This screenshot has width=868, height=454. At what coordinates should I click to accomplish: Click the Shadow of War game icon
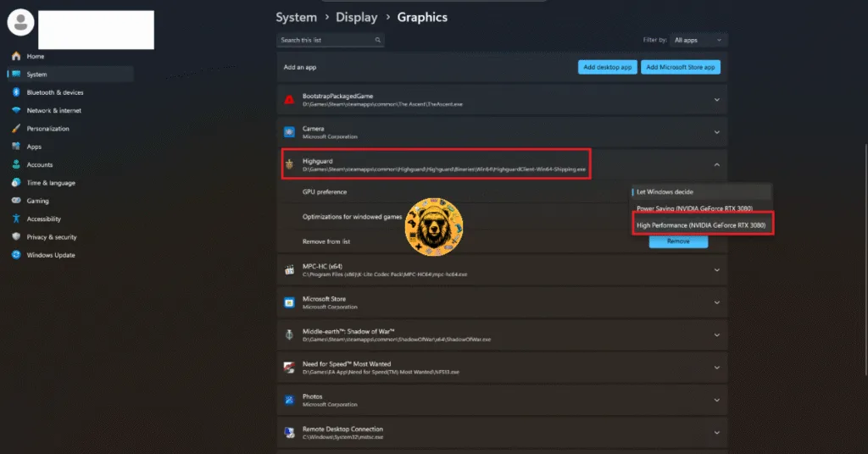coord(289,335)
